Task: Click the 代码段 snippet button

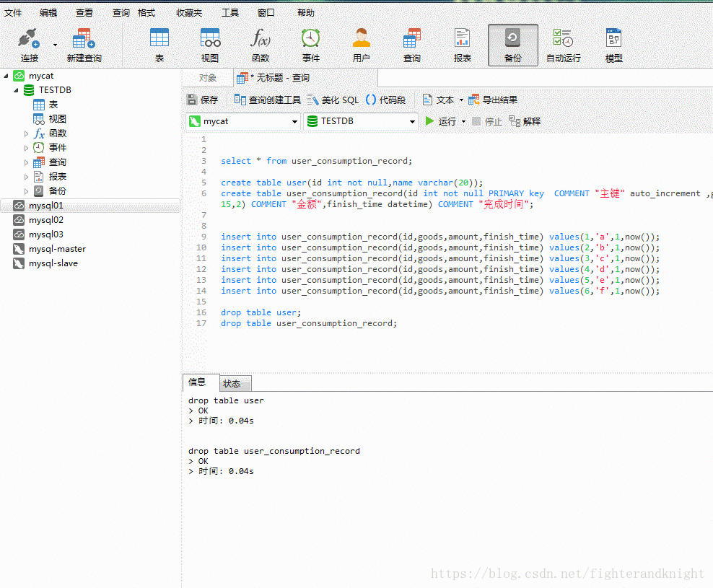Action: coord(385,100)
